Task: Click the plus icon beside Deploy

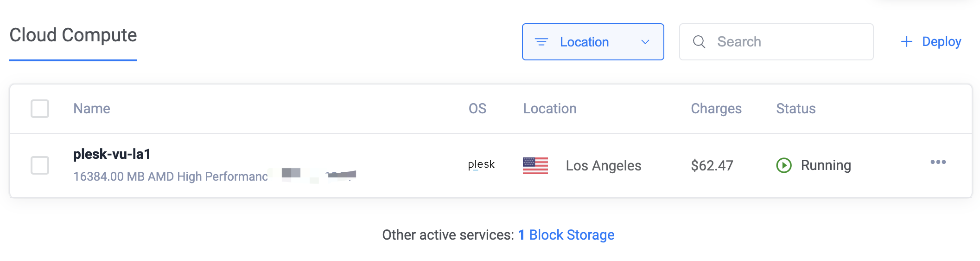Action: point(906,42)
